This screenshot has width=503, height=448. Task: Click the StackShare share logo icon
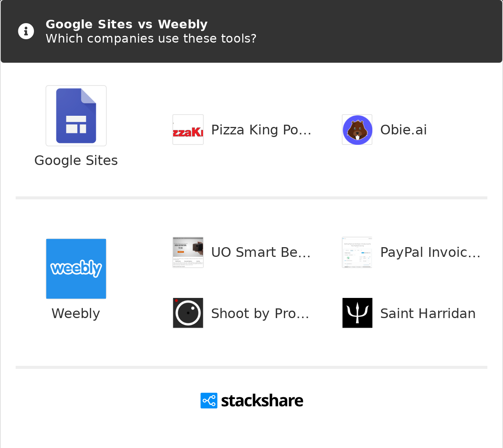209,401
